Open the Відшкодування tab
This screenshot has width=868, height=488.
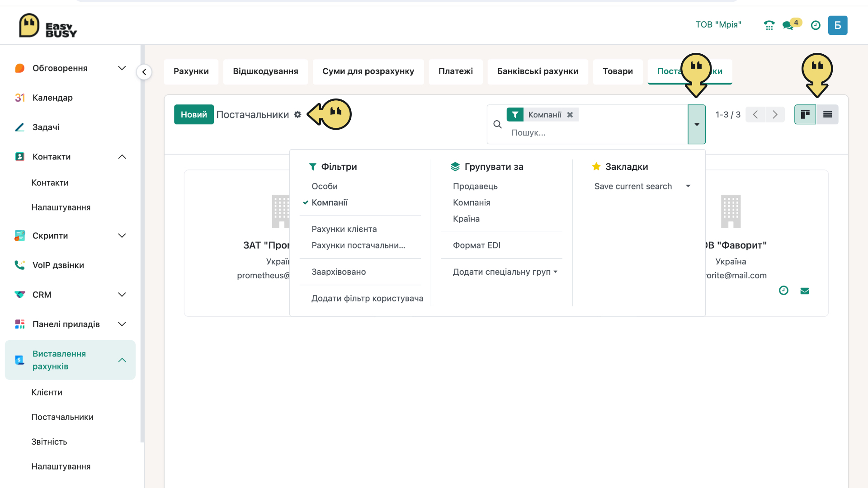coord(265,71)
